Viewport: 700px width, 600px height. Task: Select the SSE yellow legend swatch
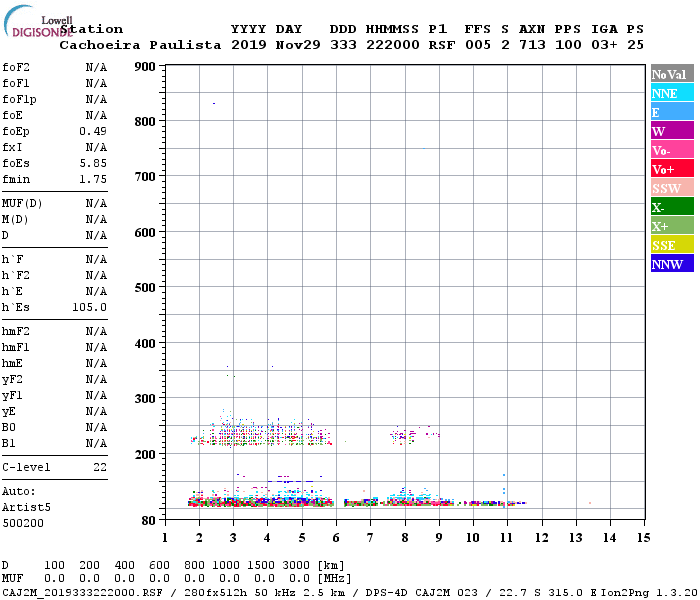point(672,245)
